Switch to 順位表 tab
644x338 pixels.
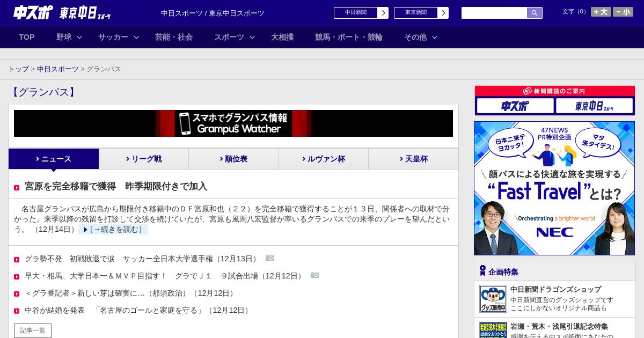[x=233, y=159]
